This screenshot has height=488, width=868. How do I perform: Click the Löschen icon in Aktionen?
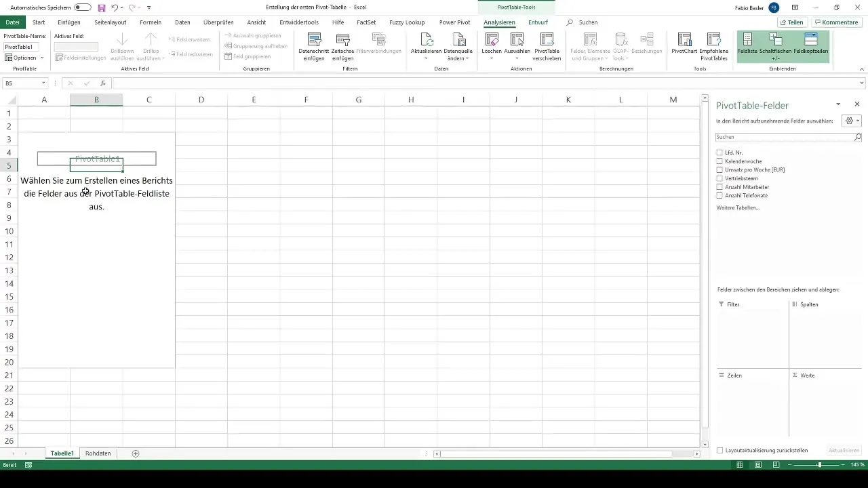tap(492, 39)
